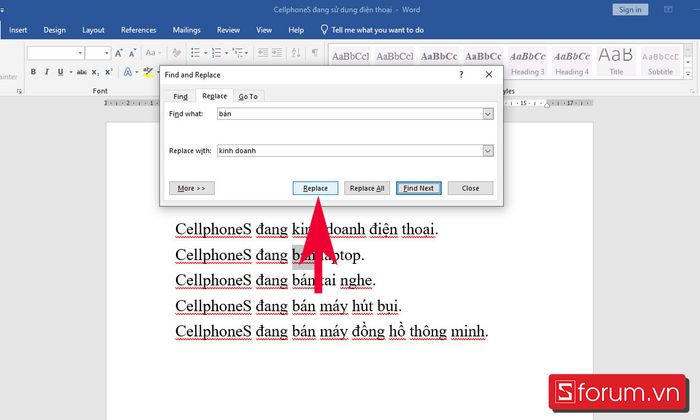Apply the Heading 3 style
The width and height of the screenshot is (700, 420).
click(528, 62)
